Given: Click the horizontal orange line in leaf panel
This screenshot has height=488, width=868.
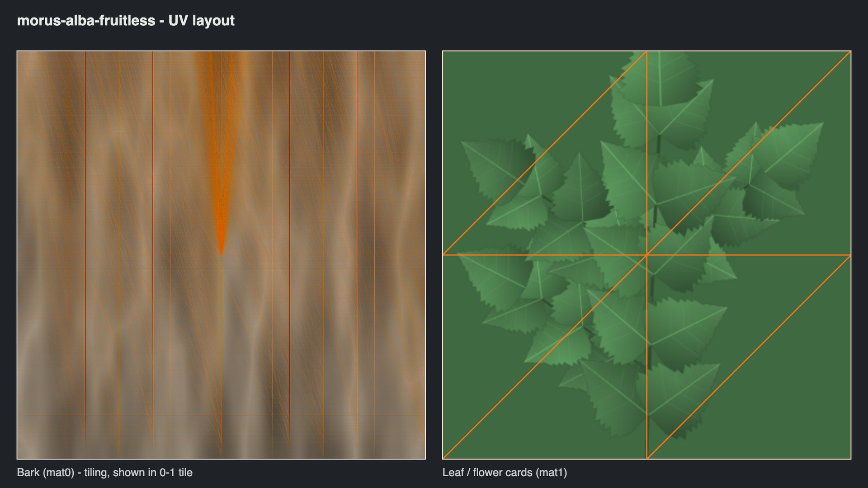Looking at the screenshot, I should (646, 255).
